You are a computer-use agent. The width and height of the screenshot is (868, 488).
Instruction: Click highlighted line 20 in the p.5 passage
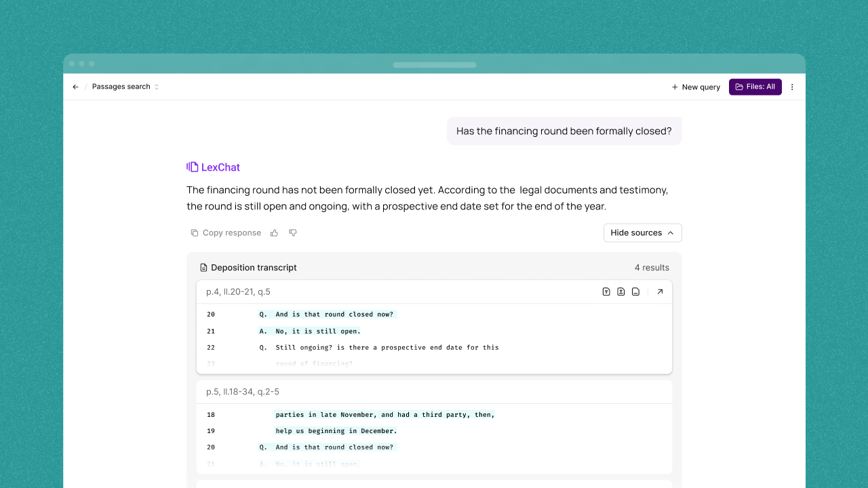327,447
